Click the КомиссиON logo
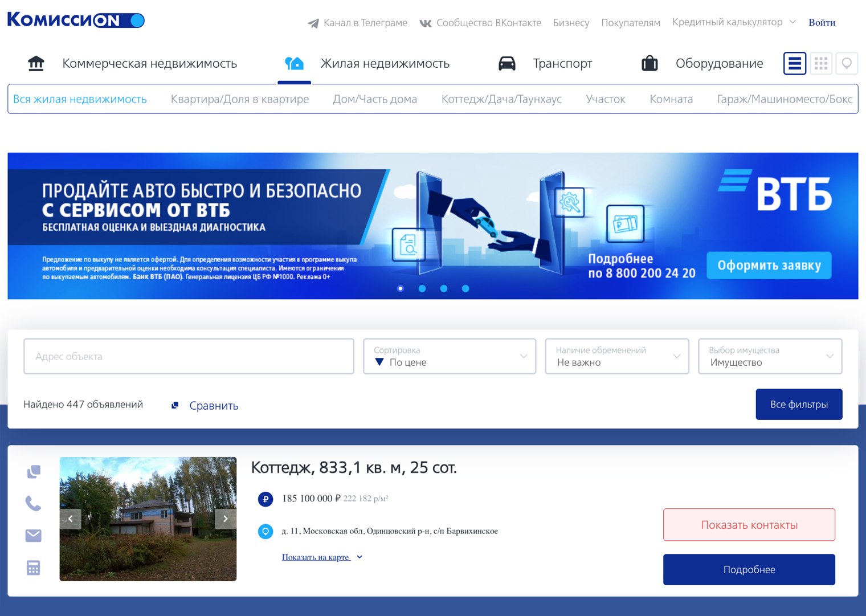Screen dimensions: 866x616 [76, 20]
